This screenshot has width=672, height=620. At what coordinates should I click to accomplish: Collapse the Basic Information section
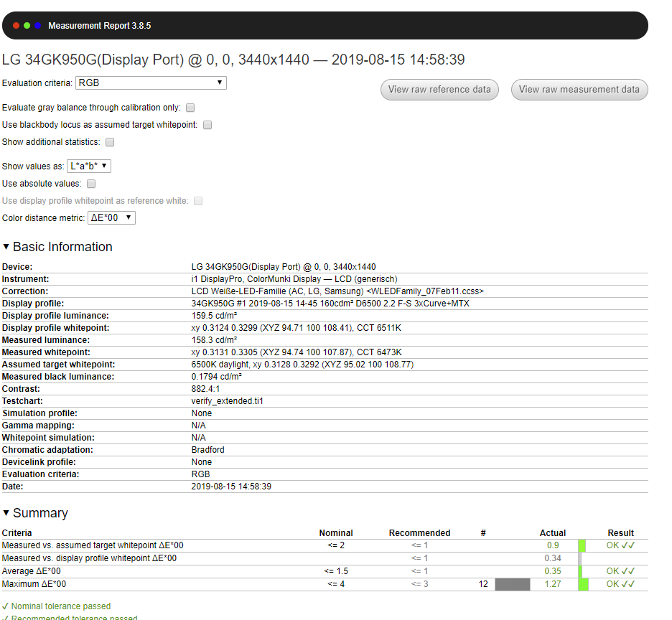(57, 247)
